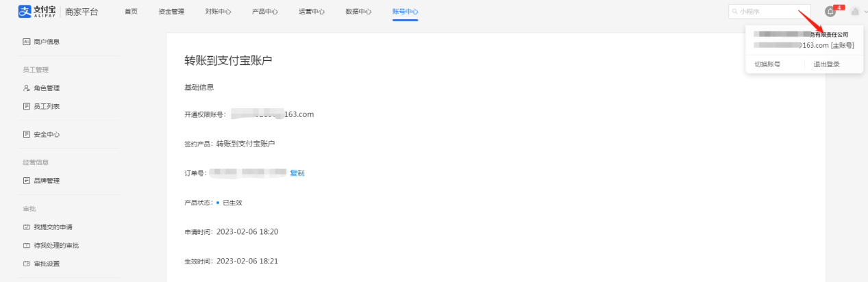Click the Alipay logo icon

pyautogui.click(x=25, y=12)
